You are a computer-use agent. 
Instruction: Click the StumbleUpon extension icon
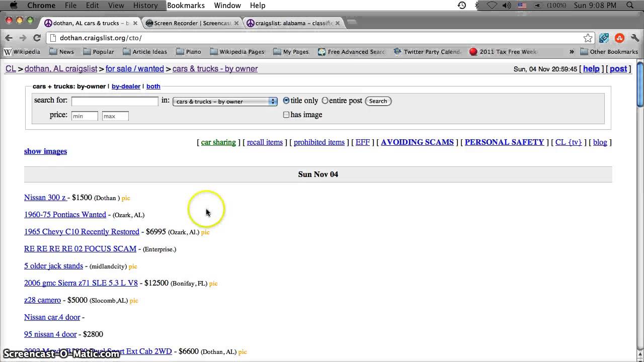tap(619, 38)
